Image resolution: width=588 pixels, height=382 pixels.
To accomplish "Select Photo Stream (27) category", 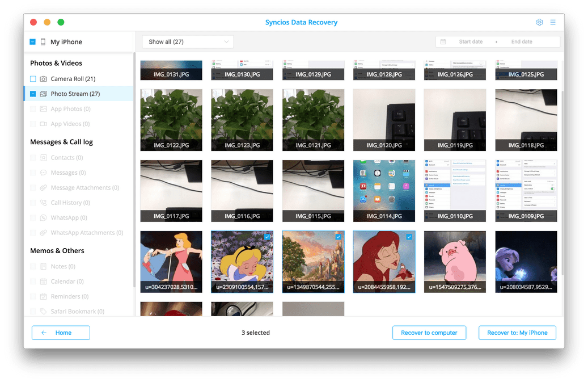I will point(79,94).
